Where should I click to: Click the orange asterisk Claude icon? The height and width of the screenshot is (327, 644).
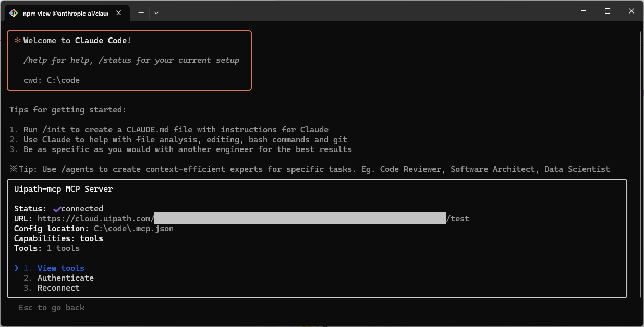click(18, 41)
